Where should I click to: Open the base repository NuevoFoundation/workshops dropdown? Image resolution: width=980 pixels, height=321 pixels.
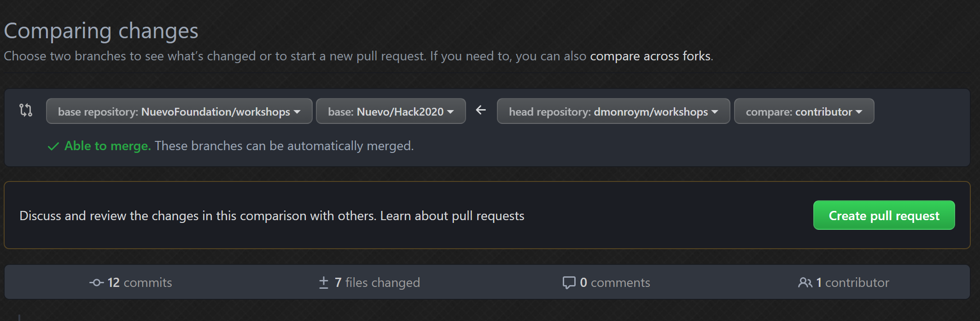click(x=179, y=111)
